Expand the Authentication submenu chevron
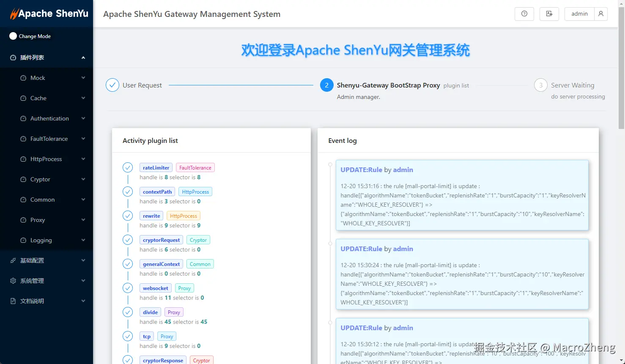 (x=83, y=118)
